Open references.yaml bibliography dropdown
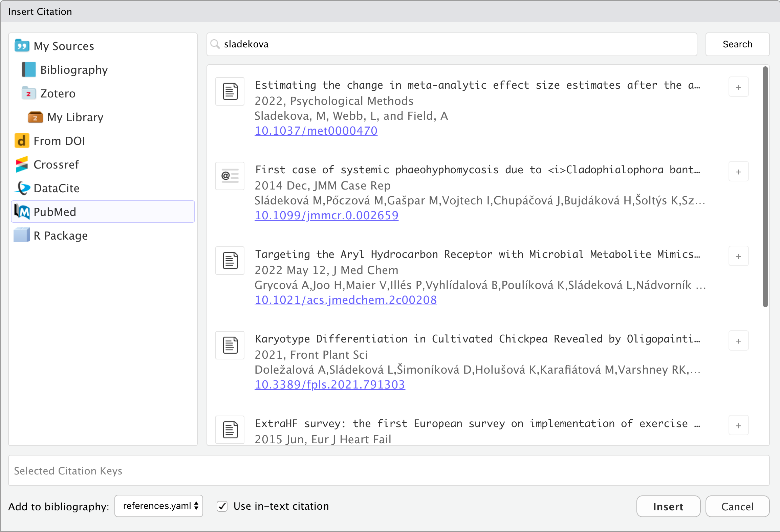The image size is (780, 532). (159, 506)
